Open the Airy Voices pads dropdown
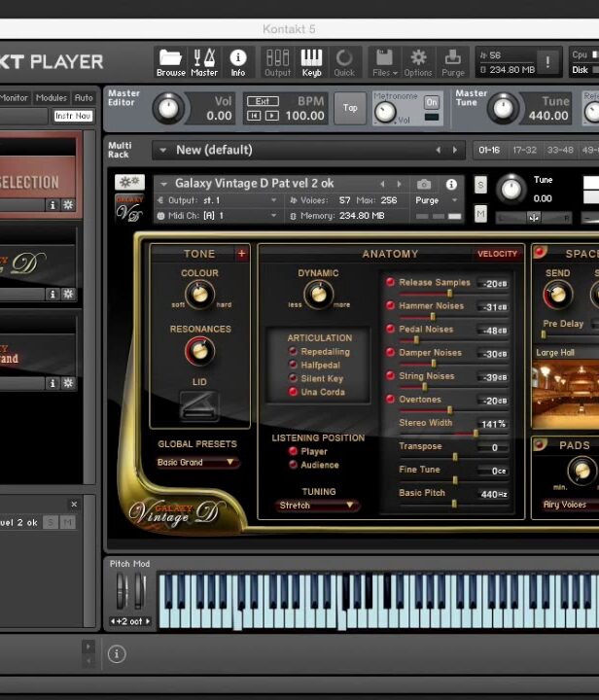This screenshot has width=599, height=700. pos(569,505)
